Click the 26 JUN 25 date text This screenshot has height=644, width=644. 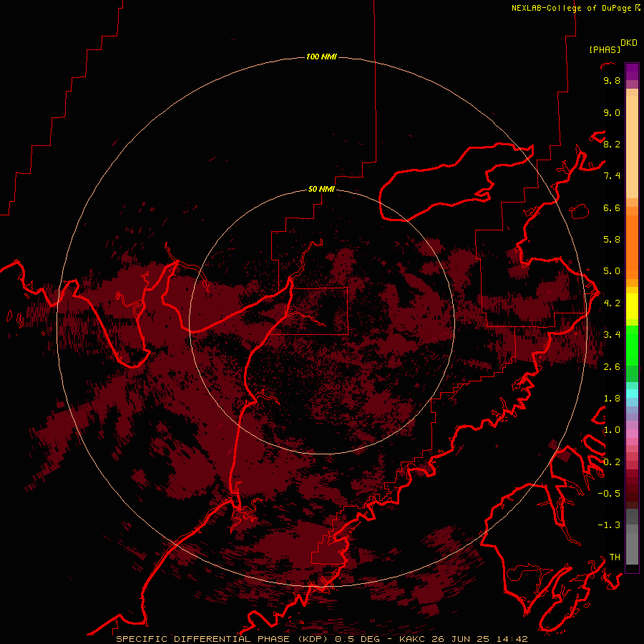(460, 639)
